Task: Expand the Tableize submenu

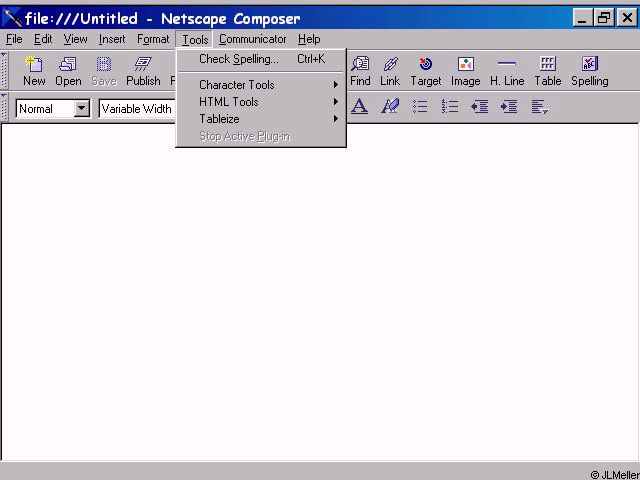Action: click(x=261, y=119)
